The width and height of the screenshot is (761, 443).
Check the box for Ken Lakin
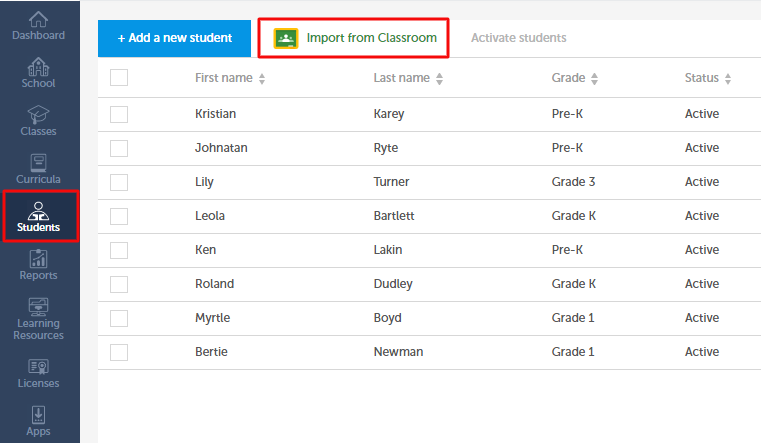click(x=119, y=250)
